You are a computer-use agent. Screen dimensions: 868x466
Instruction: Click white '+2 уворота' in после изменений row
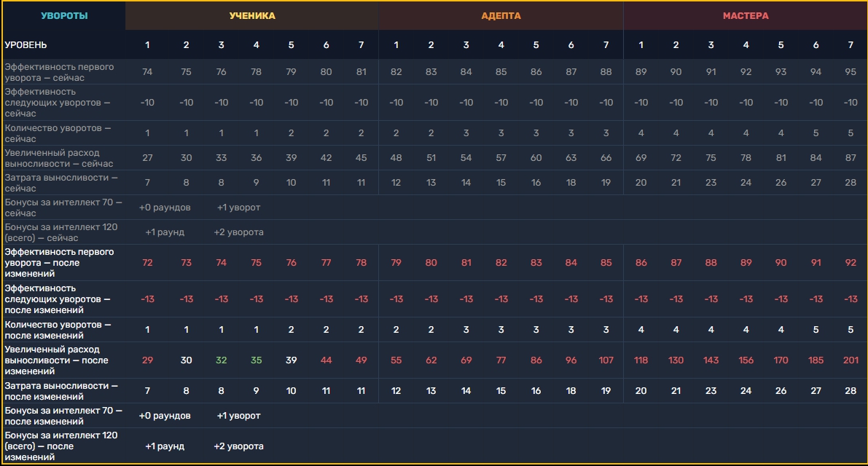point(238,446)
